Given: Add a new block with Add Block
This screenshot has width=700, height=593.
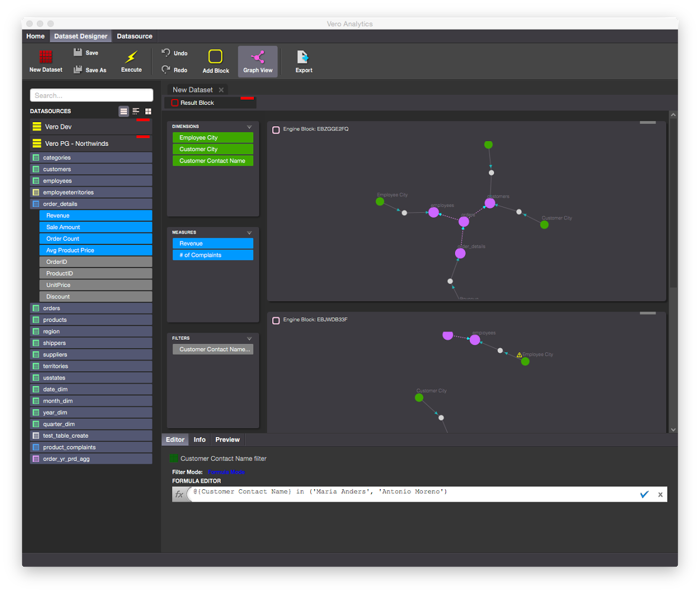Looking at the screenshot, I should coord(215,61).
